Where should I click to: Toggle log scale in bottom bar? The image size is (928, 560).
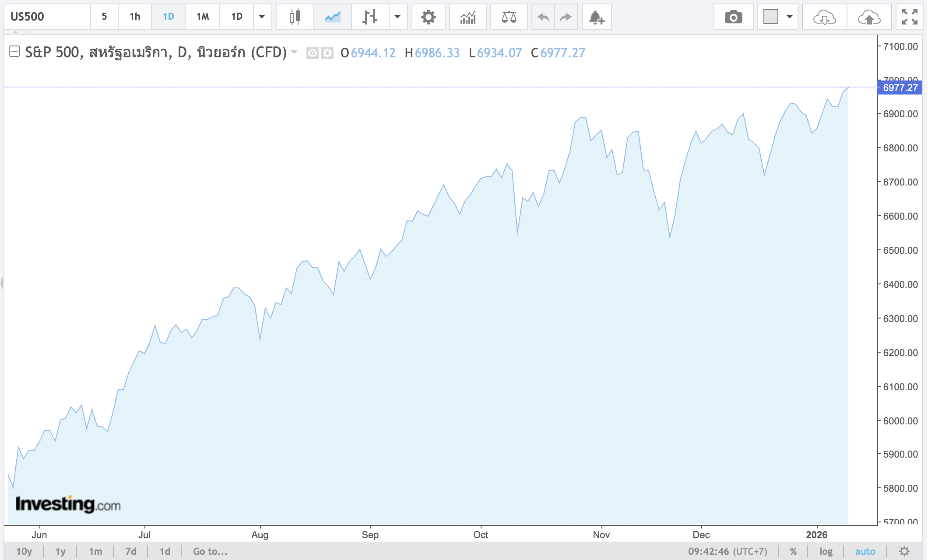click(826, 551)
